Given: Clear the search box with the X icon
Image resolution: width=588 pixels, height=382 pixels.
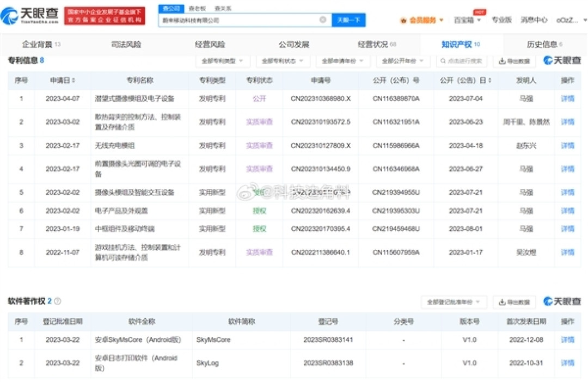Looking at the screenshot, I should point(322,20).
